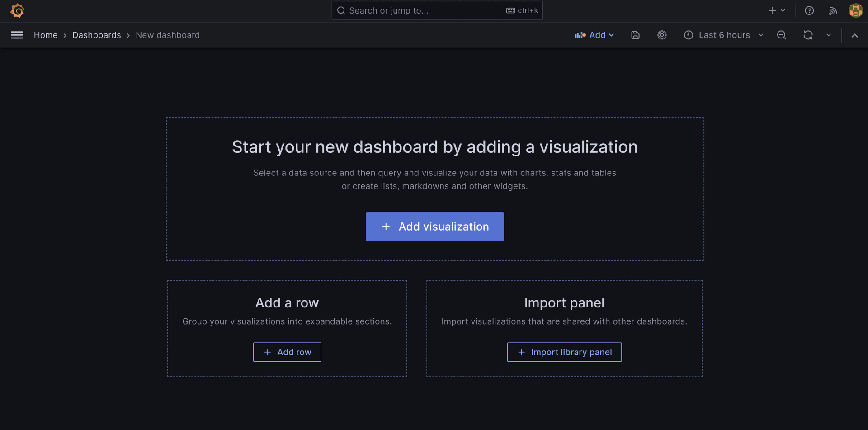
Task: Click the Add row button
Action: coord(287,352)
